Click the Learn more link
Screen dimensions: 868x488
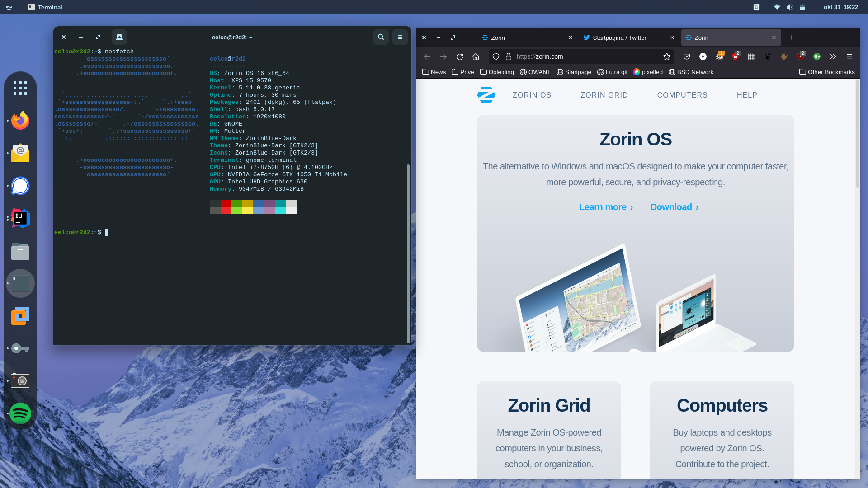point(606,207)
